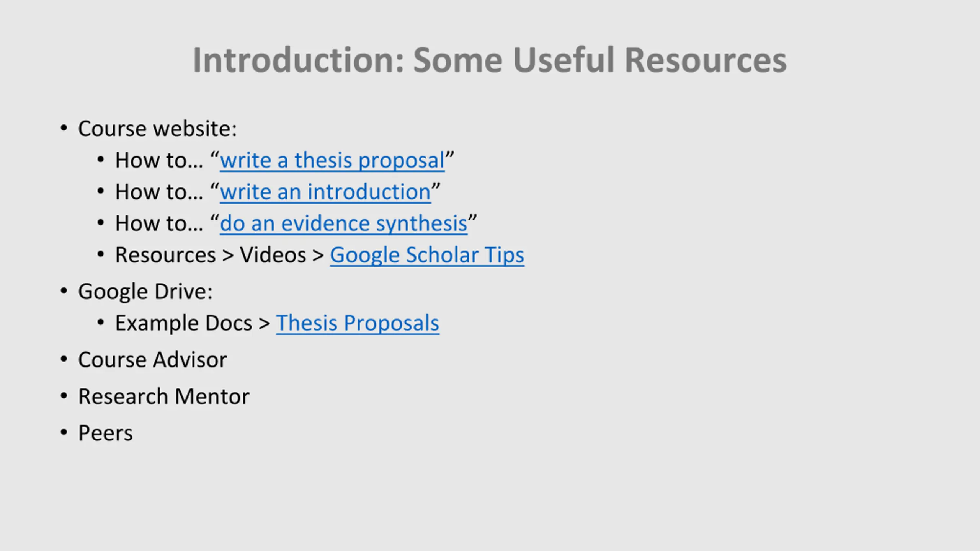The width and height of the screenshot is (980, 551).
Task: Click the word "Resources" in the breadcrumb
Action: point(165,255)
